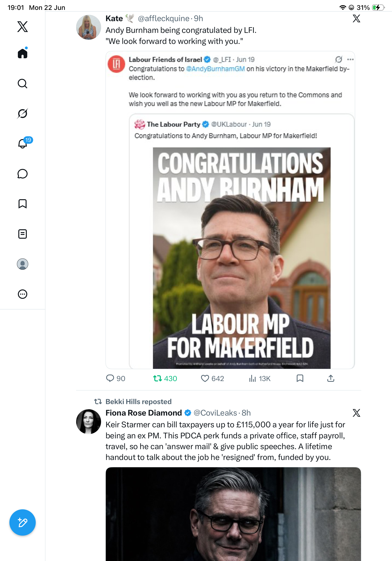Open Fiona Rose Diamond's profile name
This screenshot has width=392, height=561.
(144, 413)
